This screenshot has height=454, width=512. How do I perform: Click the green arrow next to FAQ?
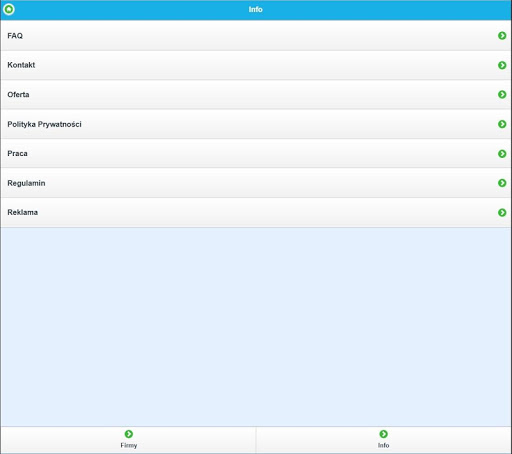(x=502, y=36)
